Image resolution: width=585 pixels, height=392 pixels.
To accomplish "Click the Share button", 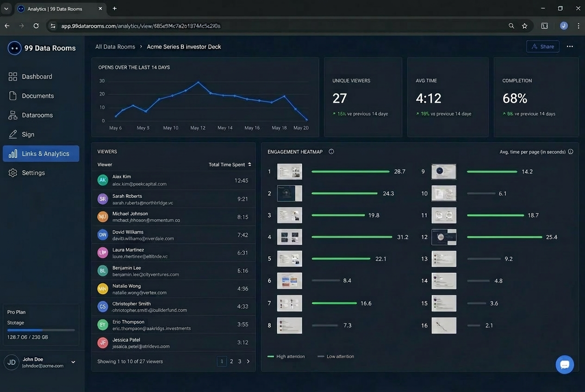I will 543,47.
